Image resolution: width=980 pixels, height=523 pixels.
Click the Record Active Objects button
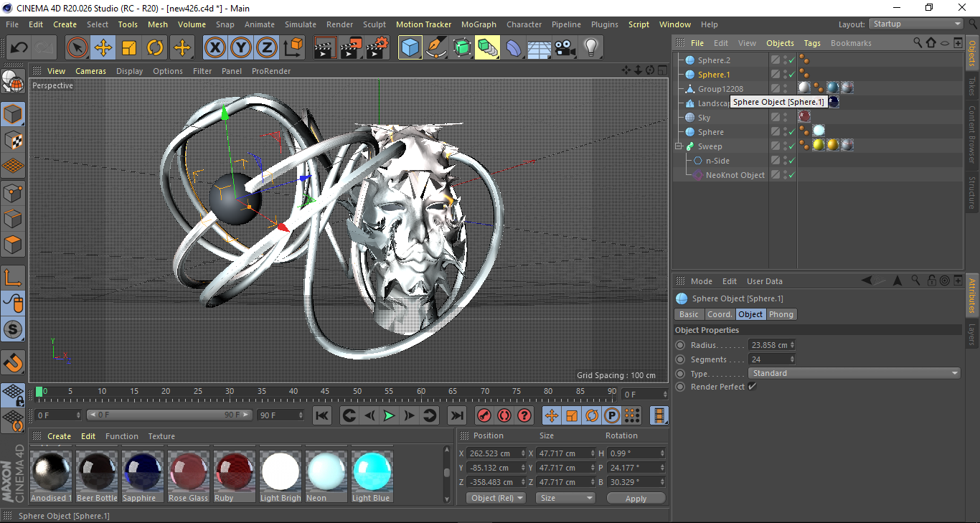484,415
